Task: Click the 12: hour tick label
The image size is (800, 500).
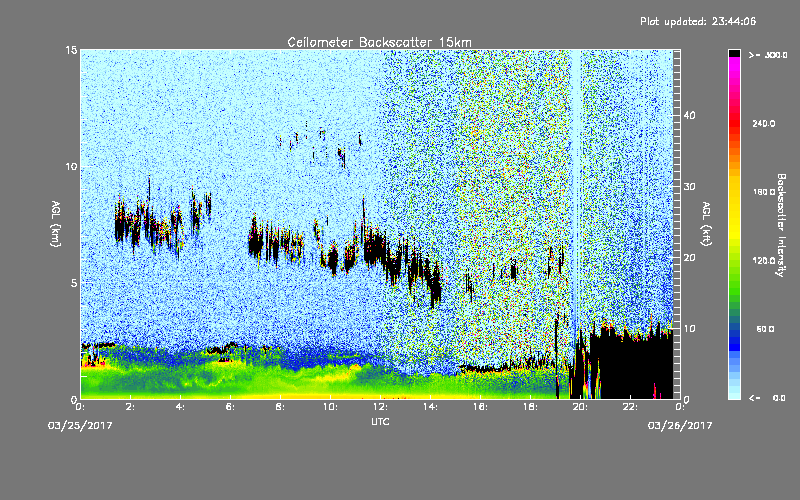Action: pyautogui.click(x=380, y=407)
